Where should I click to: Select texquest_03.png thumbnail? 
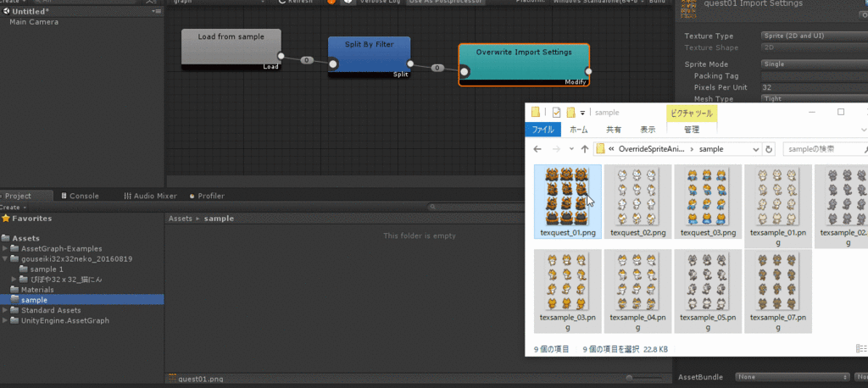click(x=708, y=202)
